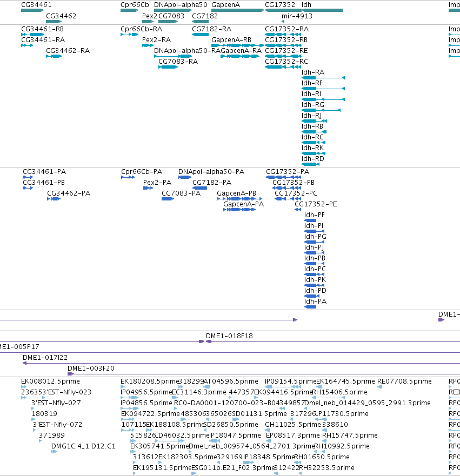
Task: Select the CG17352-RC transcript
Action: pos(283,67)
